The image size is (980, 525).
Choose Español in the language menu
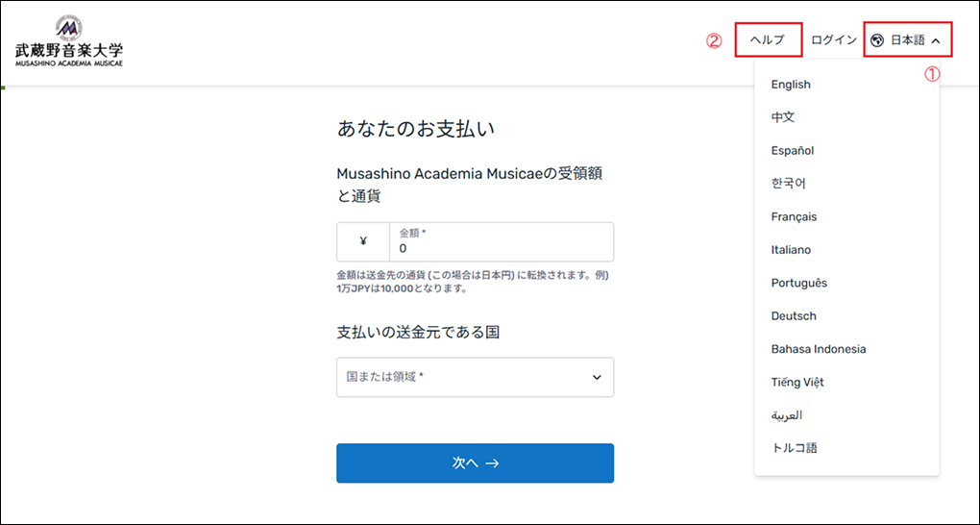pyautogui.click(x=793, y=151)
